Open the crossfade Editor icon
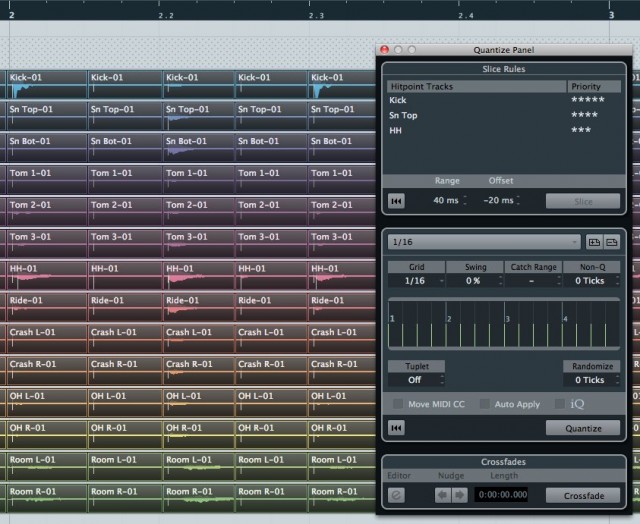Screen dimensions: 640x524 (396, 495)
